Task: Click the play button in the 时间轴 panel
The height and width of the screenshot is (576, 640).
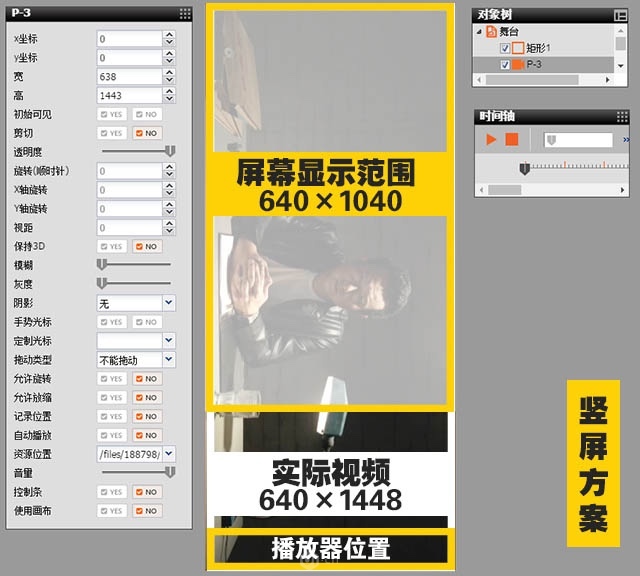Action: pos(491,140)
